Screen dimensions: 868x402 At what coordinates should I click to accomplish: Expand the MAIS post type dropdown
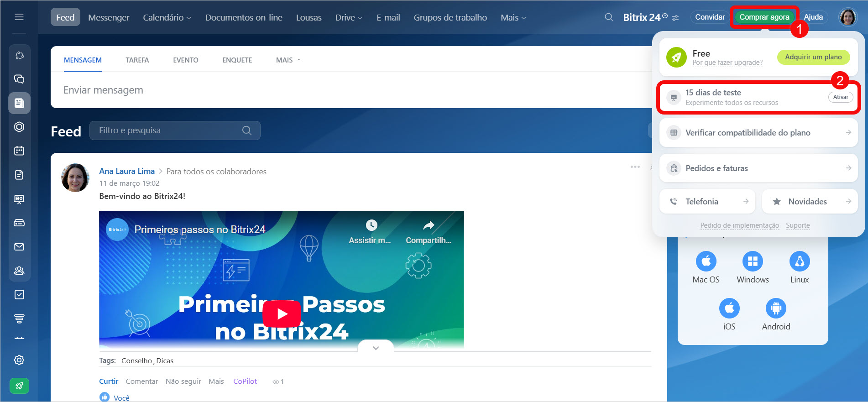[x=288, y=60]
